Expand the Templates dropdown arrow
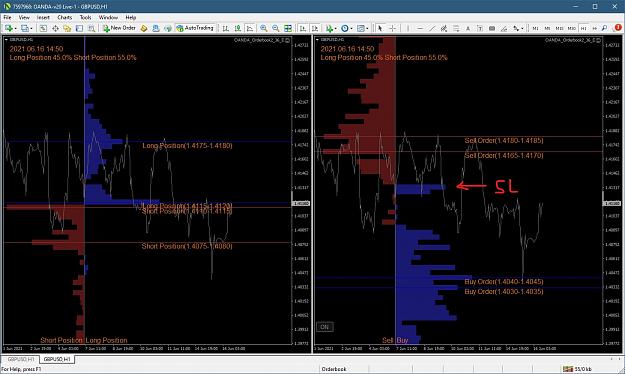Image resolution: width=625 pixels, height=374 pixels. point(367,28)
